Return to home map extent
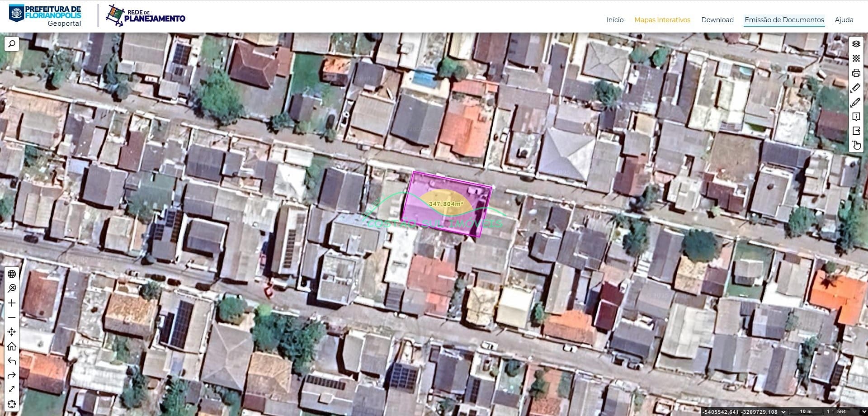Image resolution: width=868 pixels, height=416 pixels. coord(12,346)
